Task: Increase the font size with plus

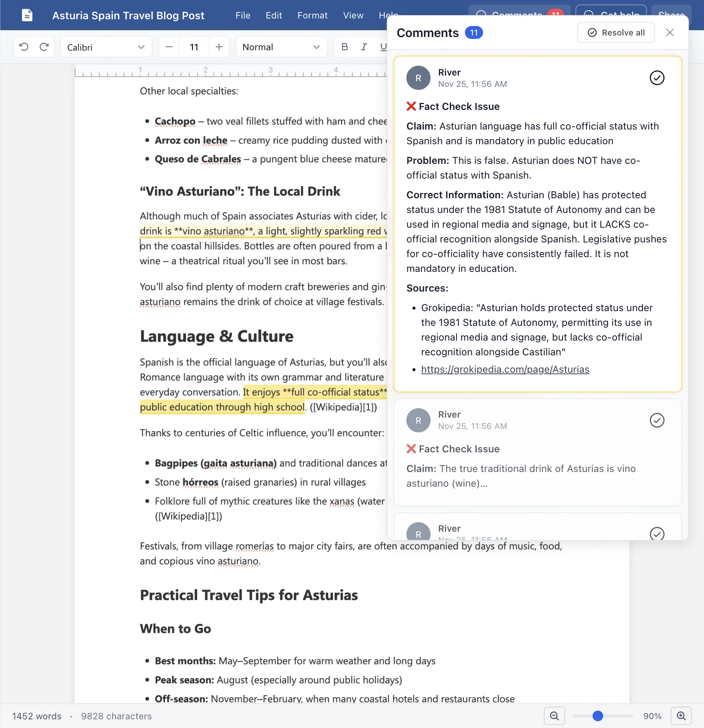Action: tap(219, 47)
